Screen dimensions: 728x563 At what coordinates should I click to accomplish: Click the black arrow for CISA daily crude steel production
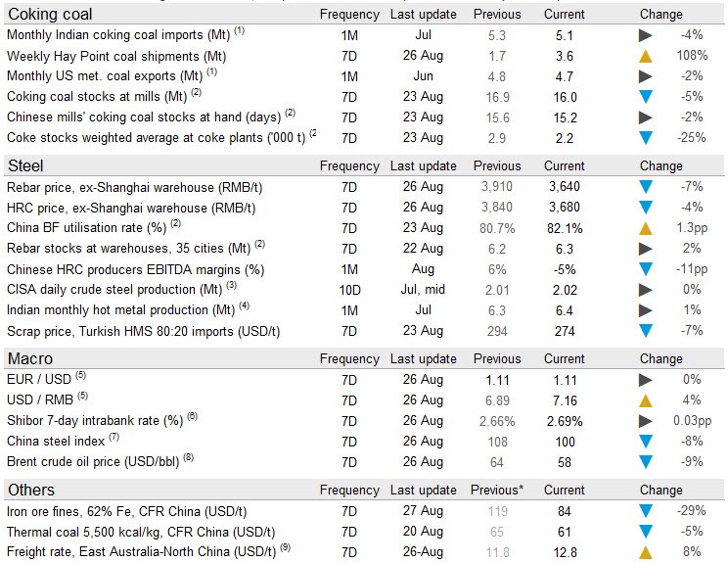pyautogui.click(x=645, y=290)
